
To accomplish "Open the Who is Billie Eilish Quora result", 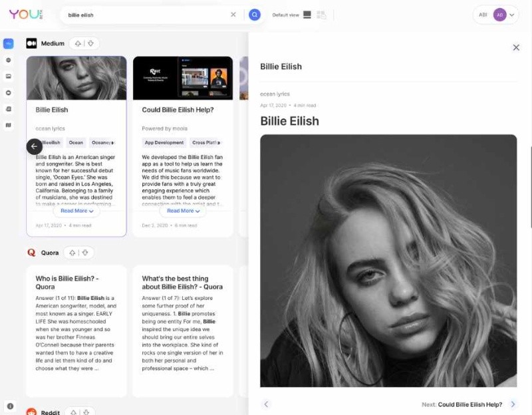I will click(66, 283).
